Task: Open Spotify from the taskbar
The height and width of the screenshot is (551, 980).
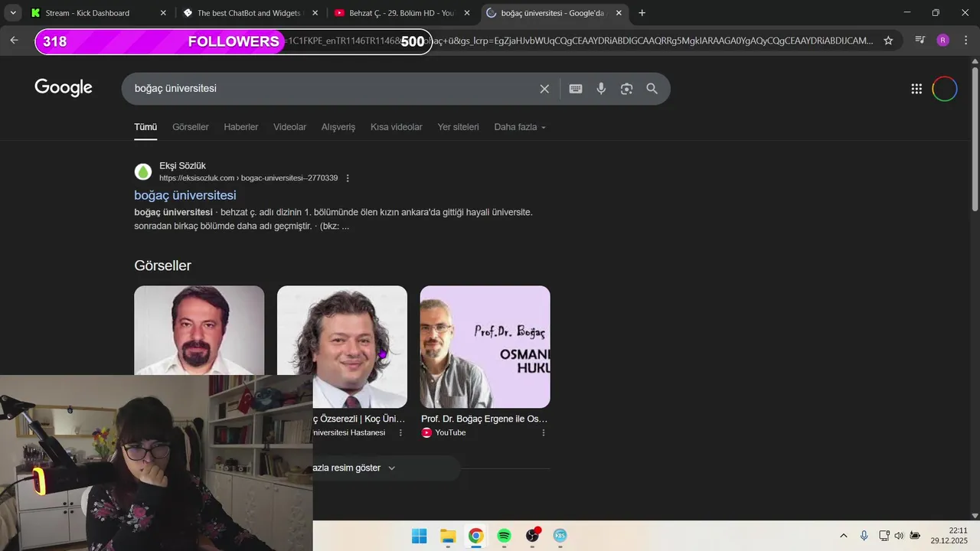Action: point(504,536)
